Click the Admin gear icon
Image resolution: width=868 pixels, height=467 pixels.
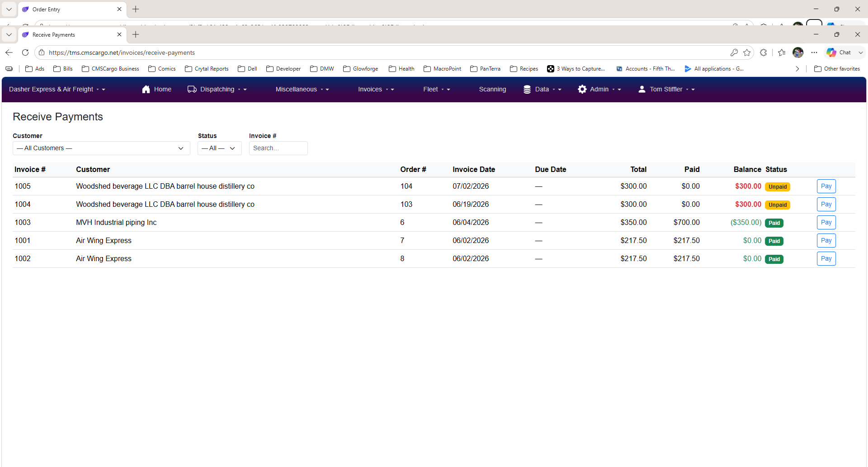582,90
